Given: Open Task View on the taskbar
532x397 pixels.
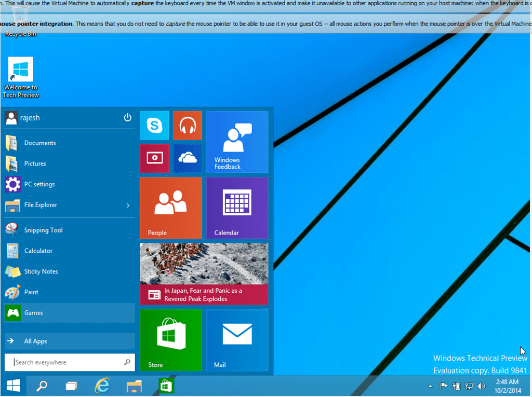Looking at the screenshot, I should tap(71, 386).
